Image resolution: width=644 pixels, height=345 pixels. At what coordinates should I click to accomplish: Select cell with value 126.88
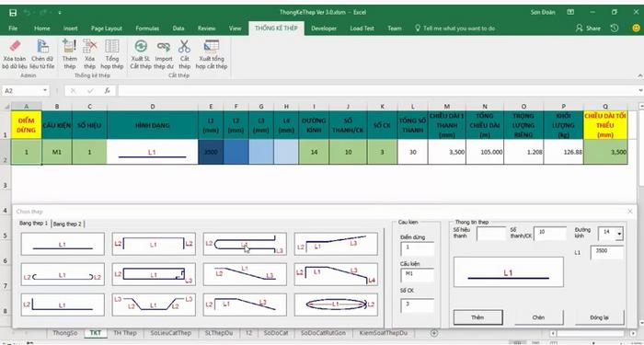tap(563, 152)
